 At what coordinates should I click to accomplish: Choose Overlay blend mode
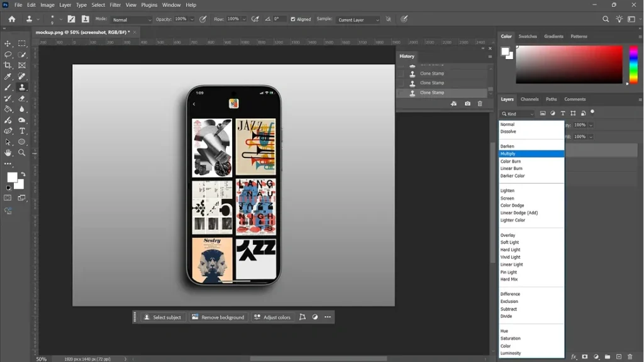pos(531,235)
